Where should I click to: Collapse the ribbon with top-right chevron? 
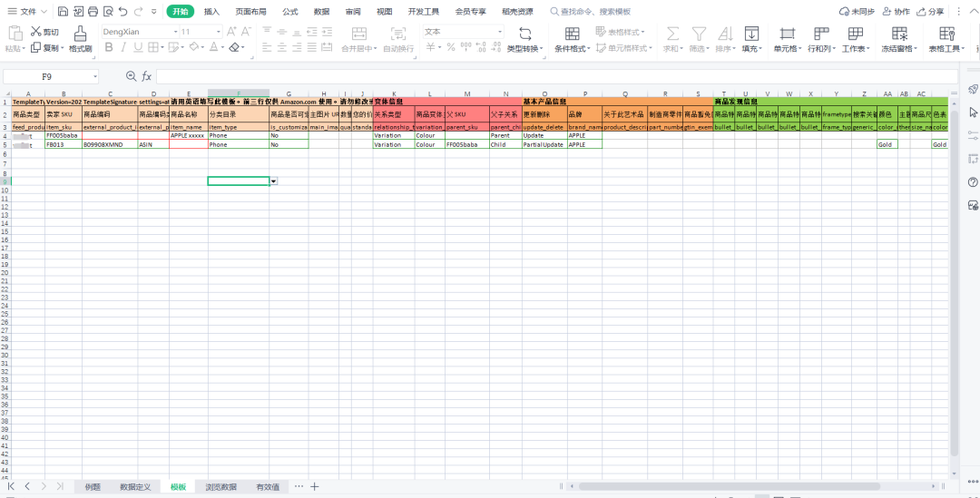click(x=973, y=11)
